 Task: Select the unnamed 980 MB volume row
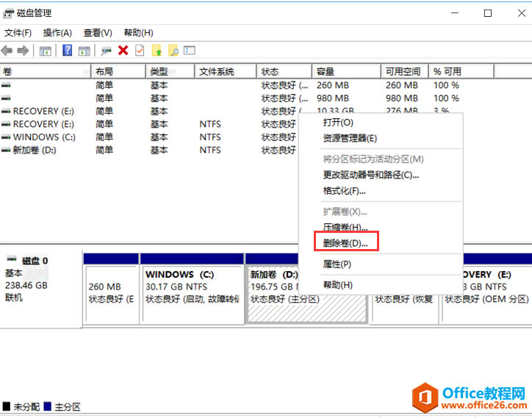[x=231, y=98]
